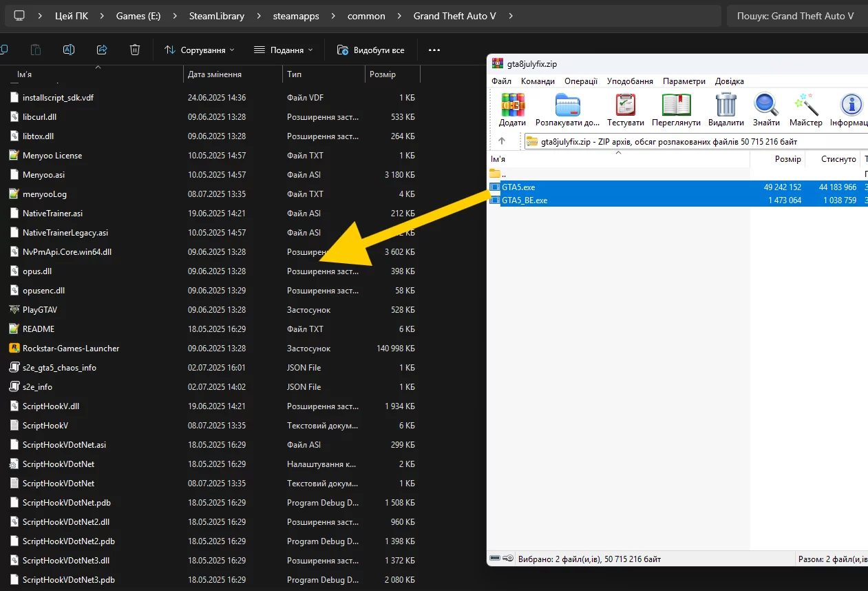Go up one level in WinRAR archive

pos(502,141)
